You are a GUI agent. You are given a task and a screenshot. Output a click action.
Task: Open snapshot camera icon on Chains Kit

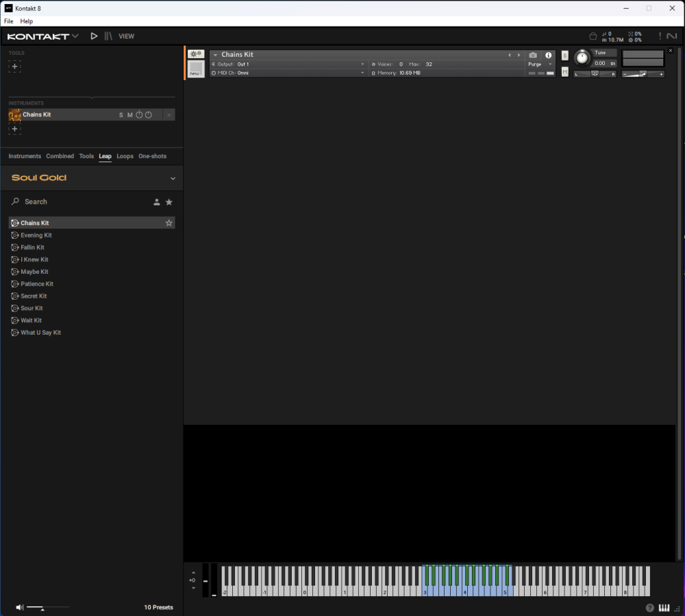pyautogui.click(x=533, y=55)
